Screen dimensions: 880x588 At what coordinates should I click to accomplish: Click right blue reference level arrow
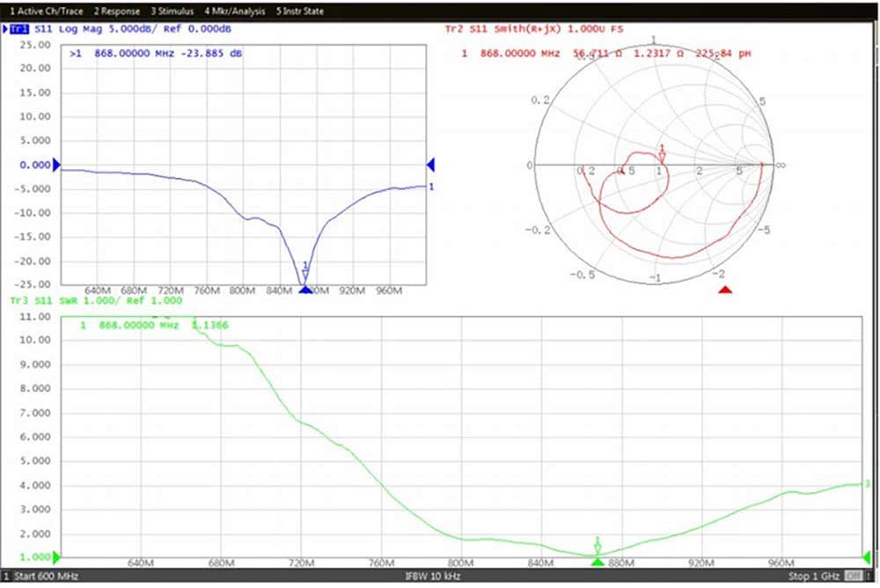pyautogui.click(x=430, y=165)
